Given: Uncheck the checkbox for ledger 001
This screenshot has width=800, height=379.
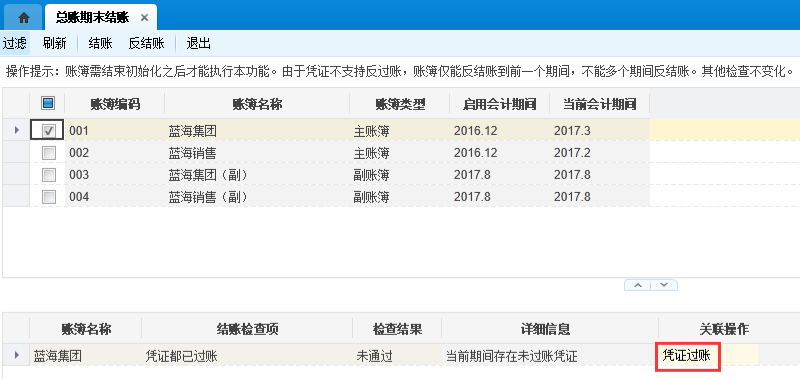Looking at the screenshot, I should pos(48,131).
